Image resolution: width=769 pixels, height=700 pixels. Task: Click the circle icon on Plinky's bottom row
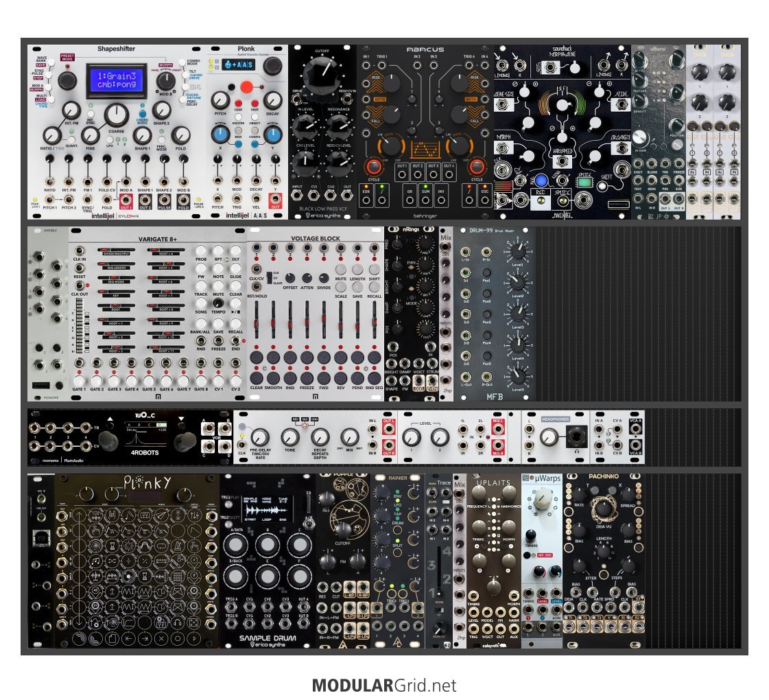178,639
